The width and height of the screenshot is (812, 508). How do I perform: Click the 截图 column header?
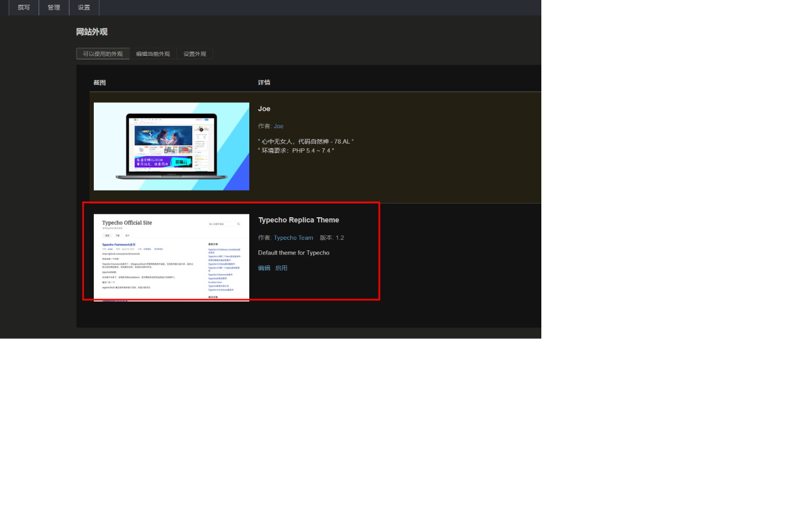pos(100,82)
